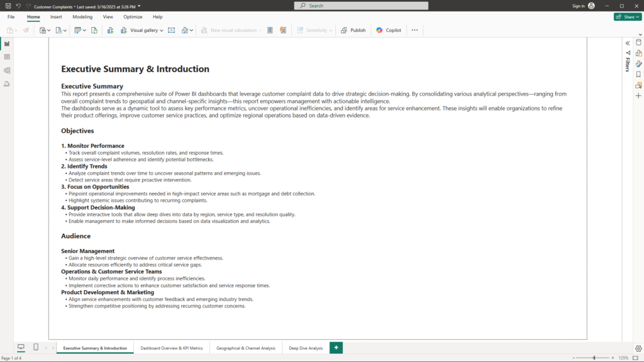Expand the collapsed Filters pane
This screenshot has height=362, width=644.
pyautogui.click(x=628, y=43)
